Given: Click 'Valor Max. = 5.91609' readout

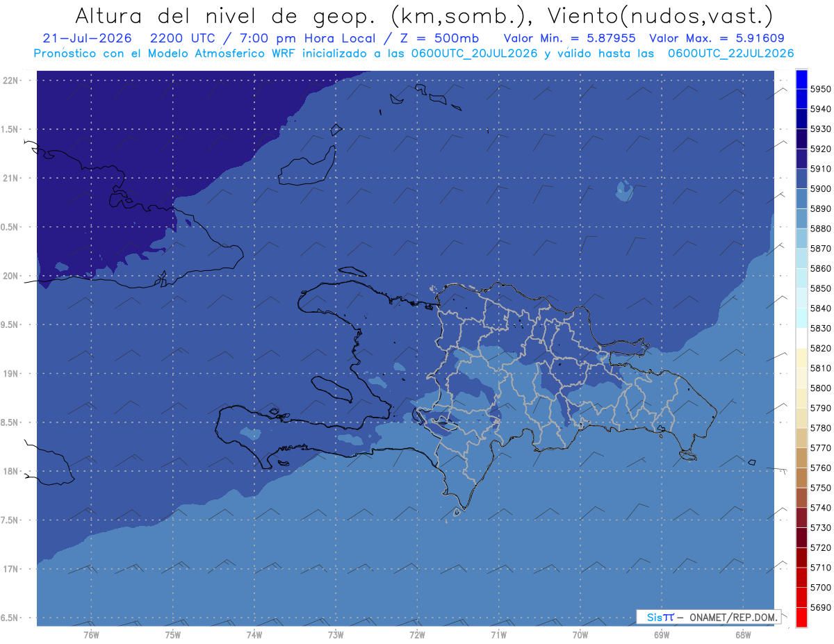Looking at the screenshot, I should pos(719,38).
